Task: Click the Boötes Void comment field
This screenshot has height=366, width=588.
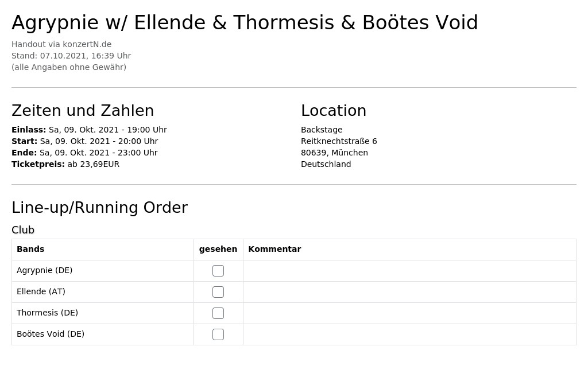Action: click(x=409, y=334)
